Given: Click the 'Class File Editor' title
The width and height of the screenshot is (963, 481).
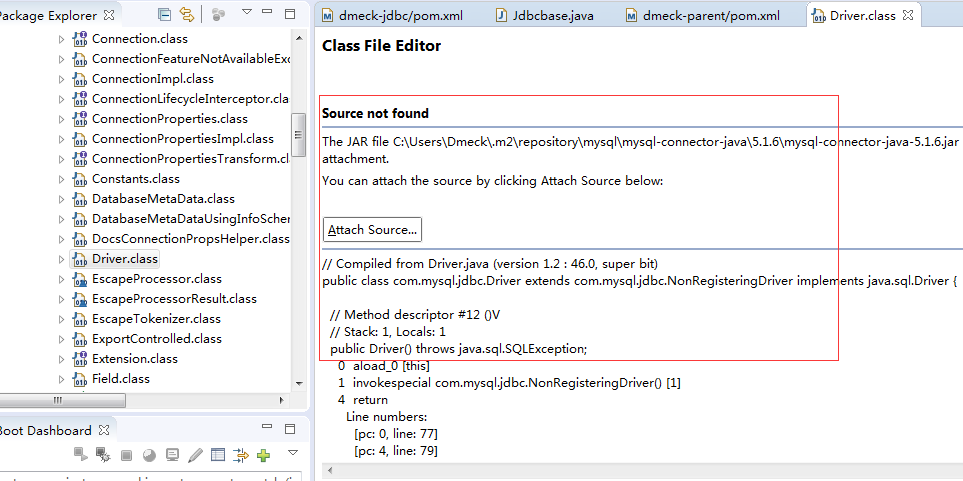Looking at the screenshot, I should coord(381,45).
